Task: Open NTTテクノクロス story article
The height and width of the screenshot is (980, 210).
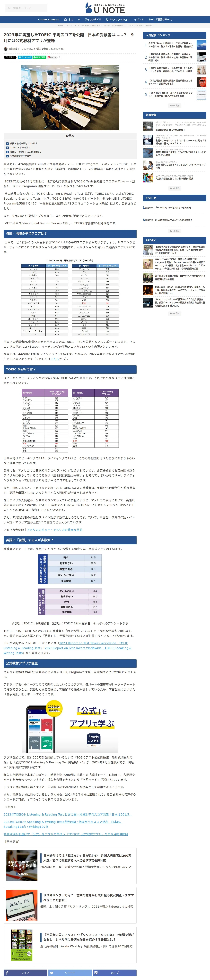Action: tap(180, 278)
